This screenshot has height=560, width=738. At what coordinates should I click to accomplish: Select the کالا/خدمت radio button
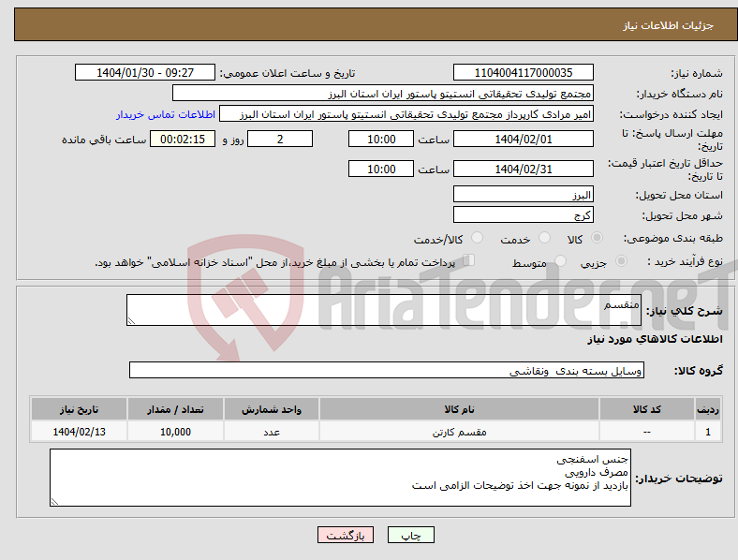(x=478, y=238)
